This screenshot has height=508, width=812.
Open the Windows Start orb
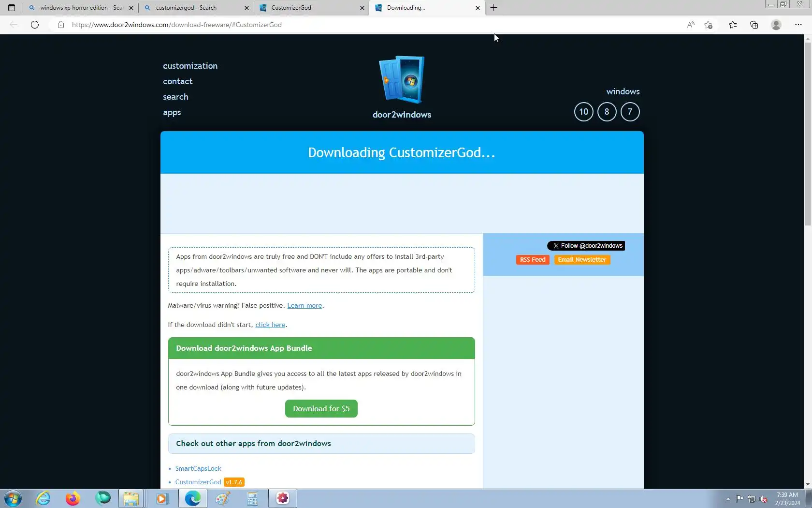click(x=13, y=498)
